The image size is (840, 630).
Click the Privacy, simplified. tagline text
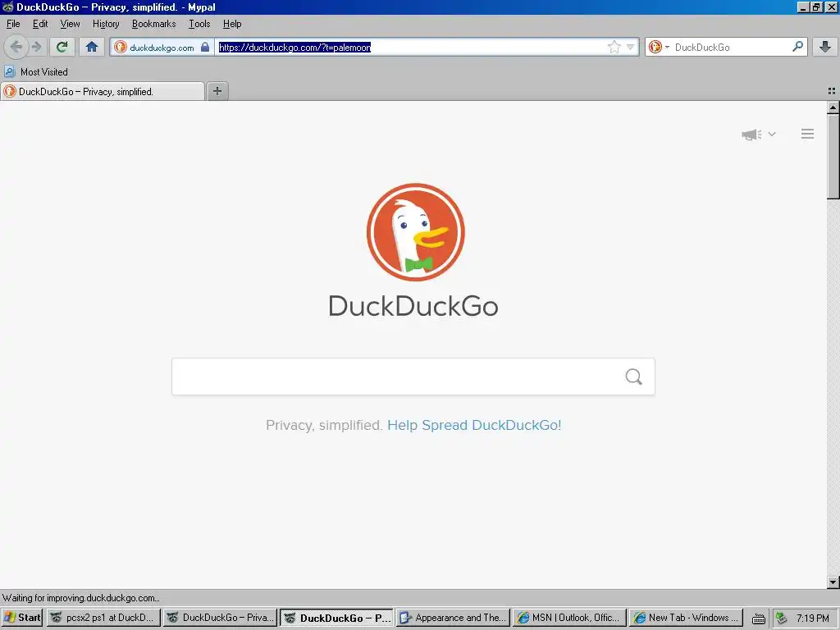(324, 425)
